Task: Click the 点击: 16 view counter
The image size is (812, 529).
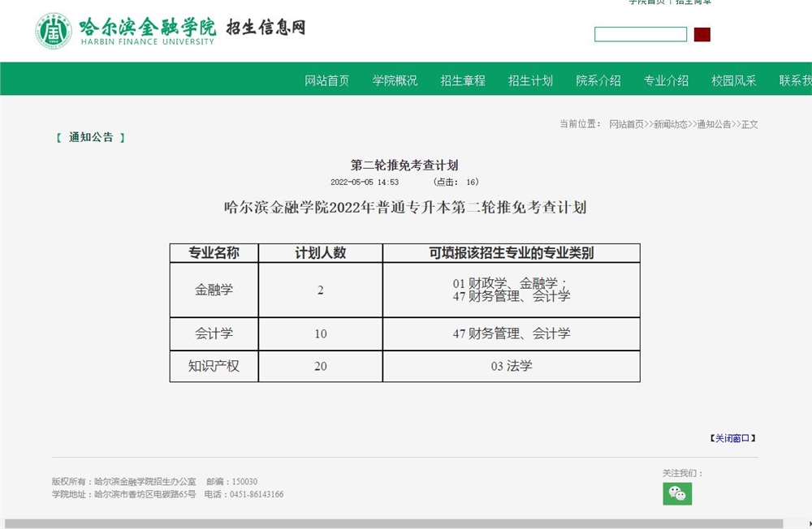Action: click(x=456, y=183)
